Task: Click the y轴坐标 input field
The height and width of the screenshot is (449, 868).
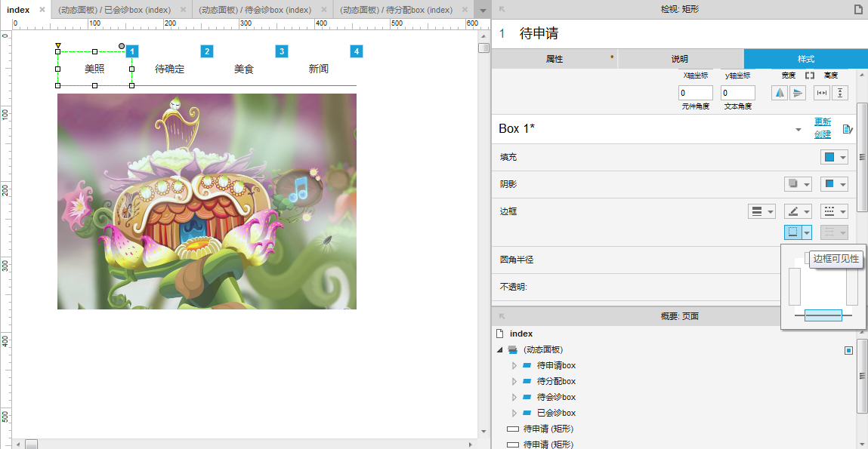Action: pyautogui.click(x=738, y=93)
